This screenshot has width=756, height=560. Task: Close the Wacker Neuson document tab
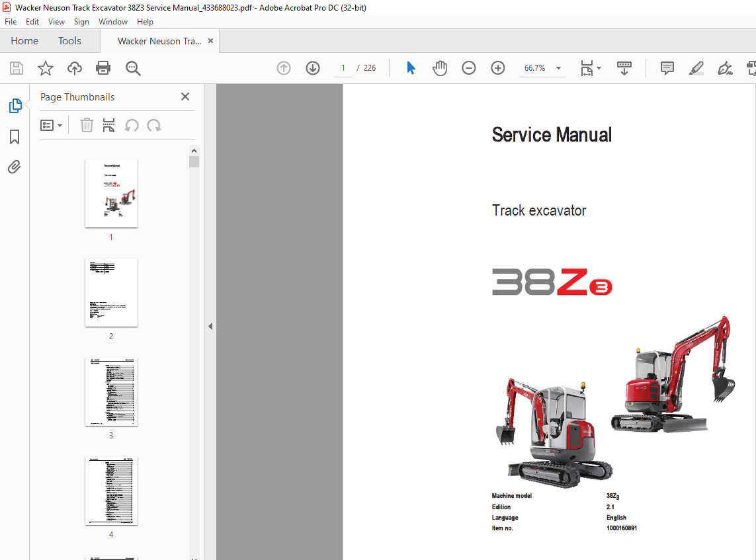[211, 41]
